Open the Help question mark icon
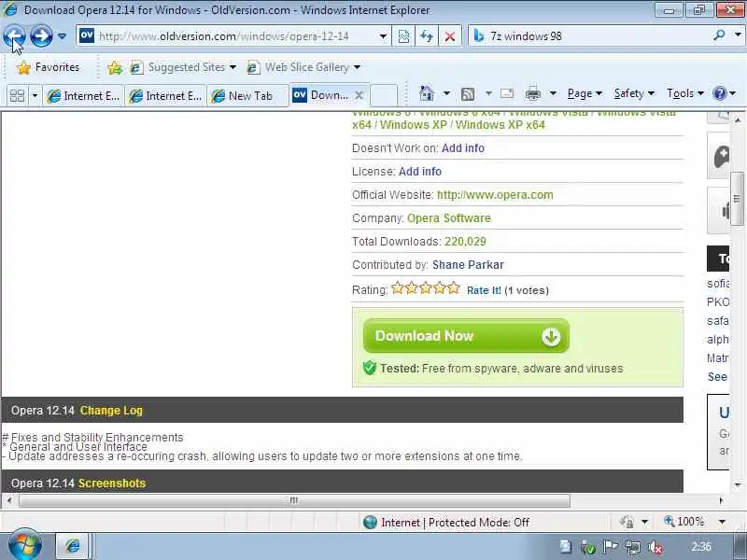The image size is (747, 560). click(719, 93)
